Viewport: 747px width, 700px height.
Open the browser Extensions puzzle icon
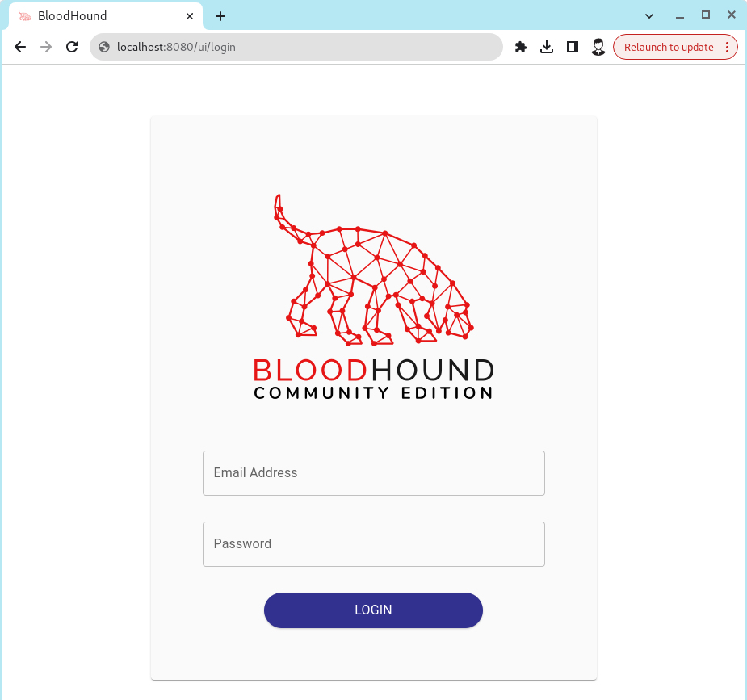click(521, 47)
